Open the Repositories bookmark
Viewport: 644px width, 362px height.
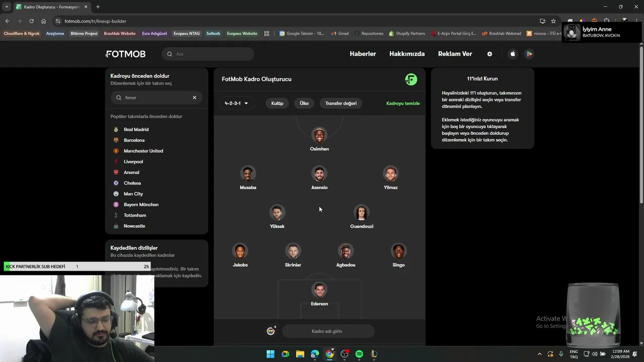coord(369,34)
